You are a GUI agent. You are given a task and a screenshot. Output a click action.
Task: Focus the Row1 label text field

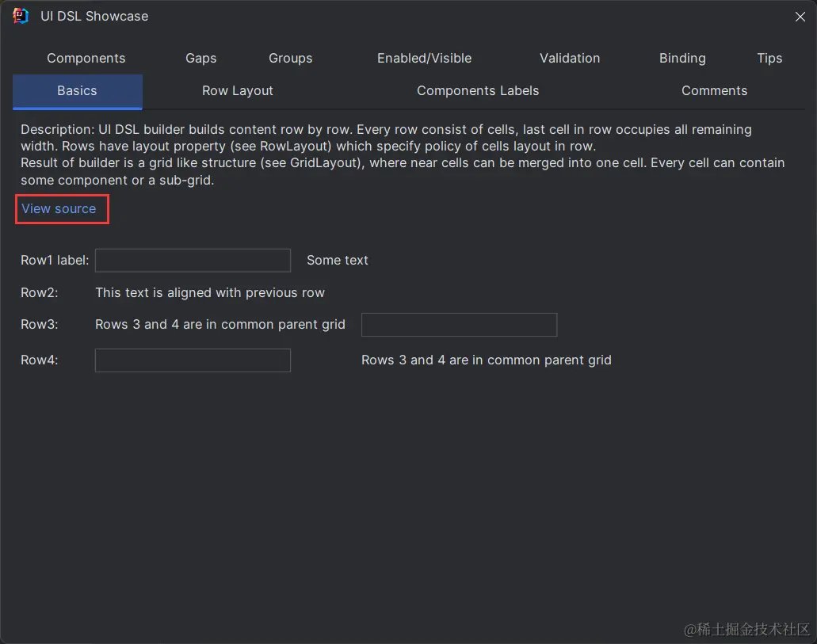(x=193, y=261)
